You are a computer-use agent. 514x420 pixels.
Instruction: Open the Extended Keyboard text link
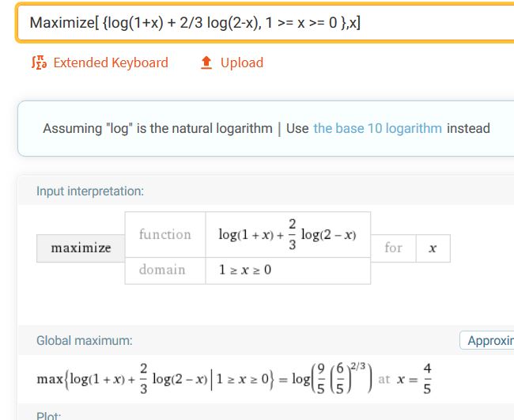[x=110, y=62]
